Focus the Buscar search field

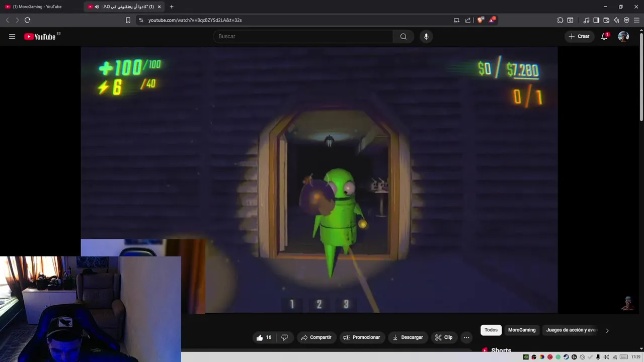303,36
